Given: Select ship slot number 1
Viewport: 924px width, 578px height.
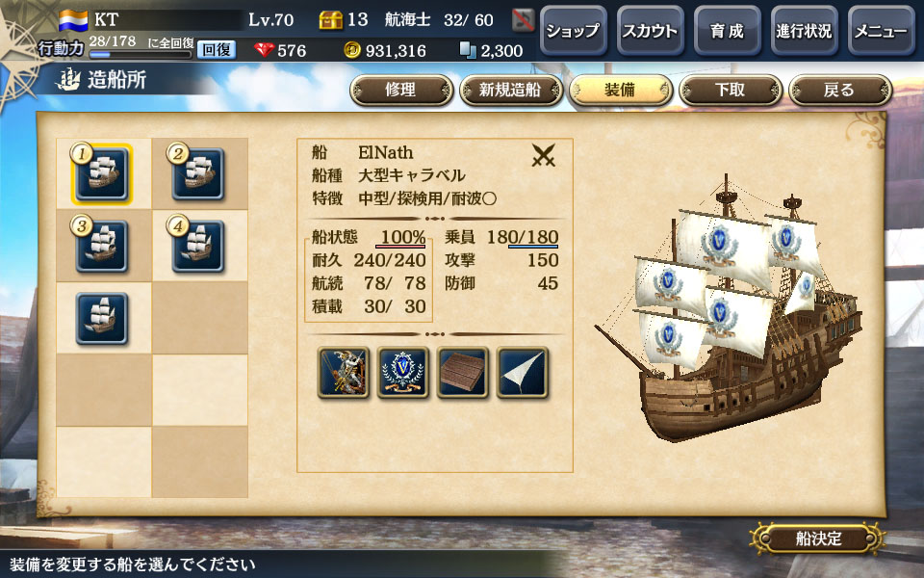Looking at the screenshot, I should coord(102,174).
